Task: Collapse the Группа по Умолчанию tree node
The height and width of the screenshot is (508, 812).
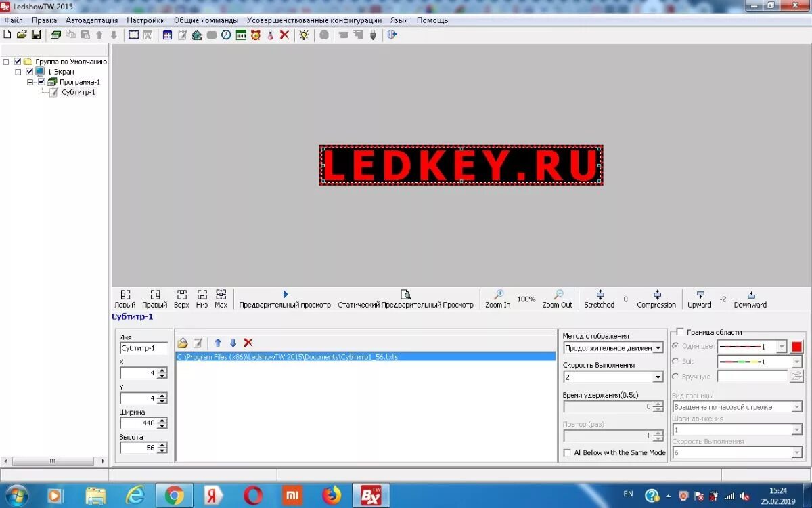Action: [6, 61]
